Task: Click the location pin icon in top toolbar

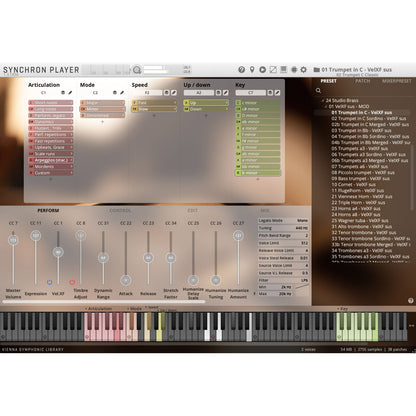Action: click(252, 69)
